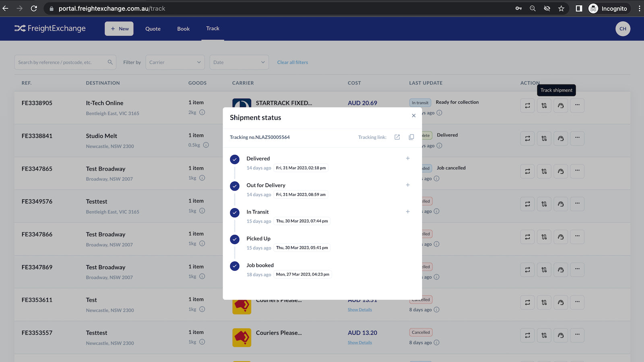The width and height of the screenshot is (644, 362).
Task: Open the support headset icon for FE3353611
Action: point(561,302)
